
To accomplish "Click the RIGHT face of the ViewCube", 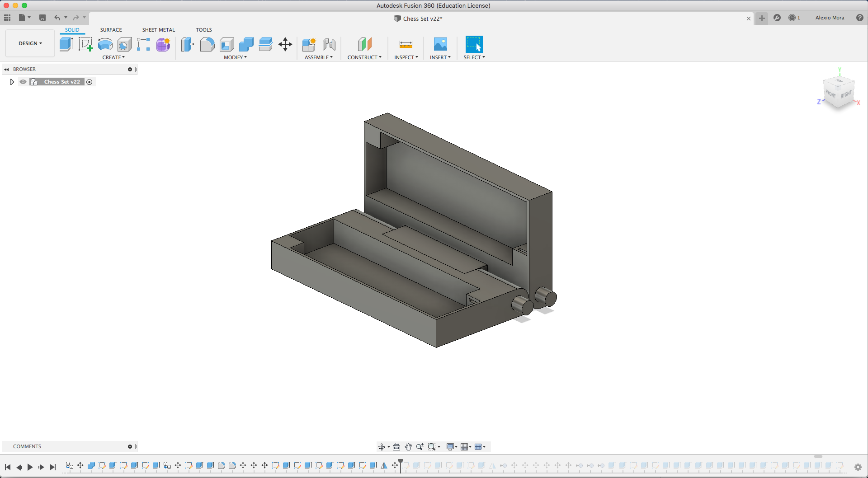I will pos(846,94).
